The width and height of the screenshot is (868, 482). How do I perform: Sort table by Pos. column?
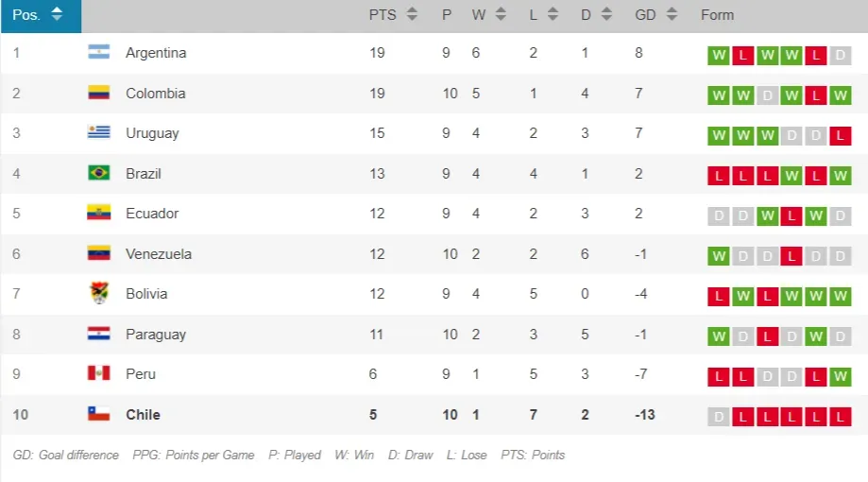57,14
